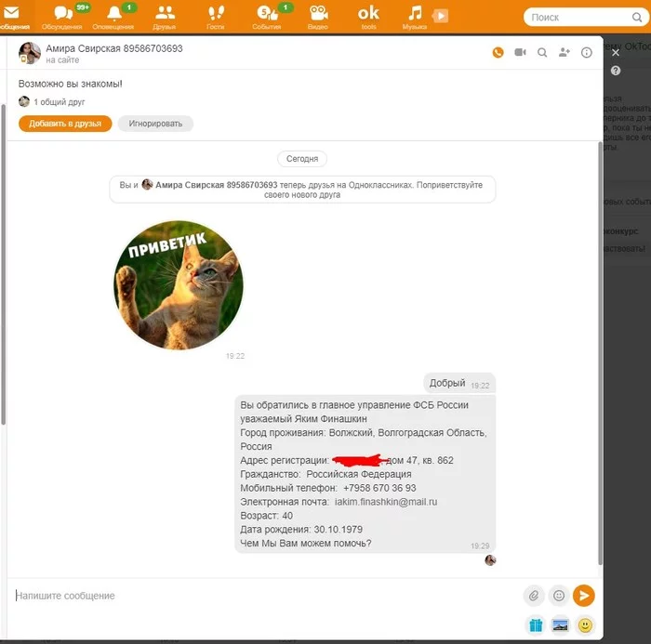This screenshot has width=651, height=644.
Task: Click Игнорировать button
Action: [x=155, y=124]
